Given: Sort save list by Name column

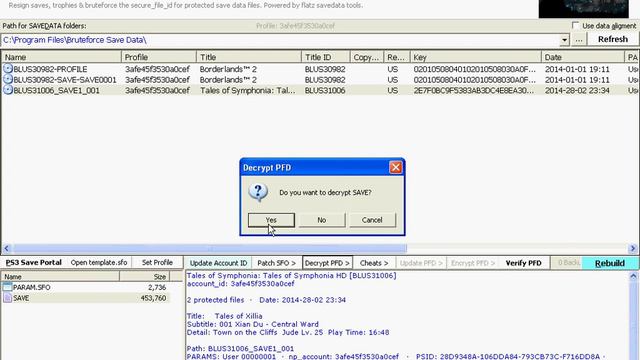Looking at the screenshot, I should click(61, 57).
